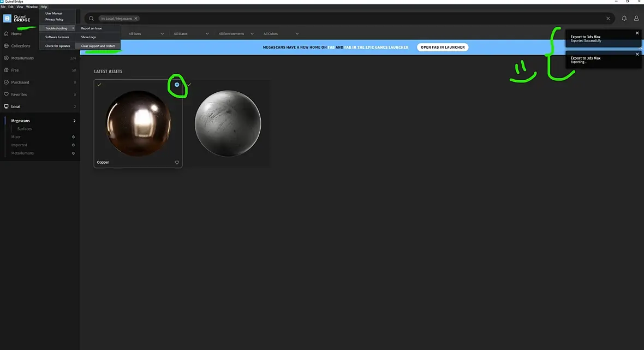Click the 'LATEST ASSETS' heading
The image size is (644, 350).
108,72
